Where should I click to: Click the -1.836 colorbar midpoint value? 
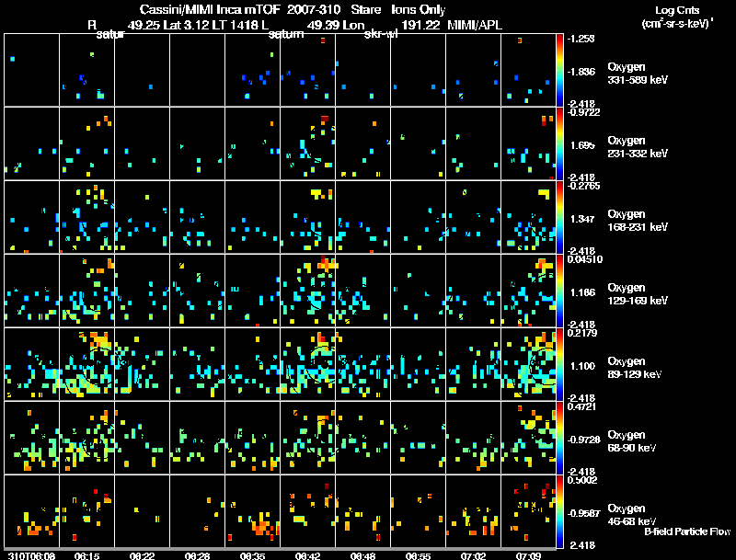tap(581, 72)
